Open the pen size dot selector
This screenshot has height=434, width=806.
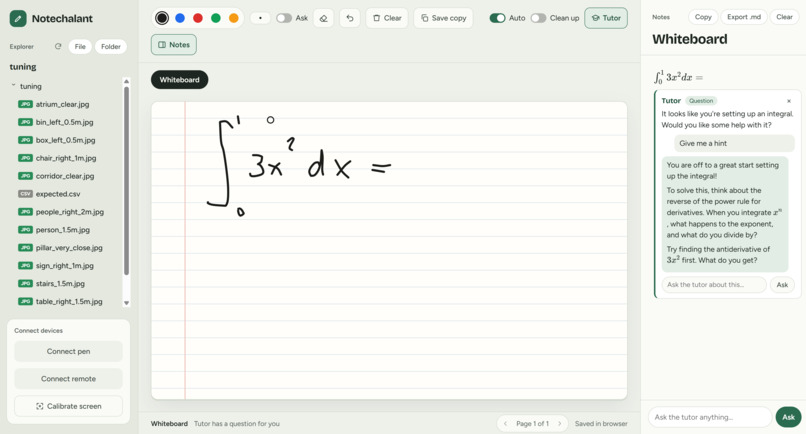[260, 18]
